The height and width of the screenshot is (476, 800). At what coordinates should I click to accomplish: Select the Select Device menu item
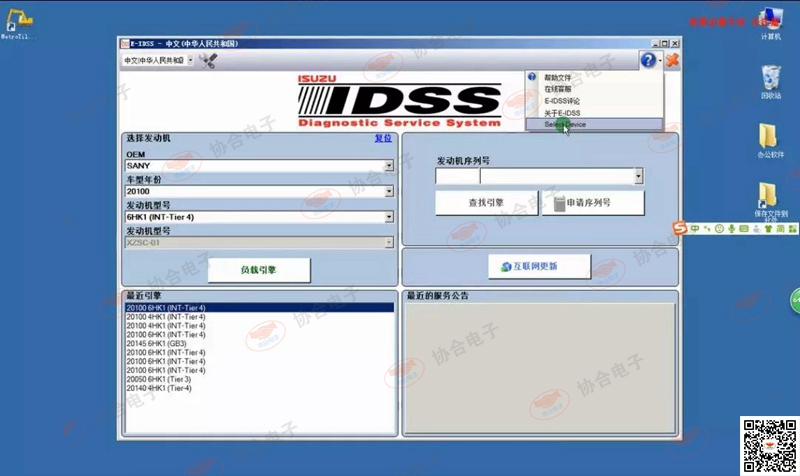(594, 124)
